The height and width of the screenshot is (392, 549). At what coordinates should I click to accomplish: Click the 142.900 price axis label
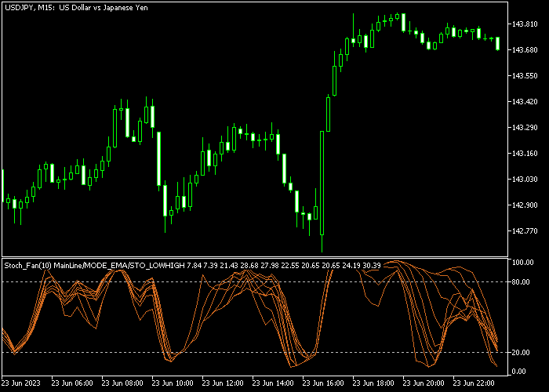tap(525, 205)
